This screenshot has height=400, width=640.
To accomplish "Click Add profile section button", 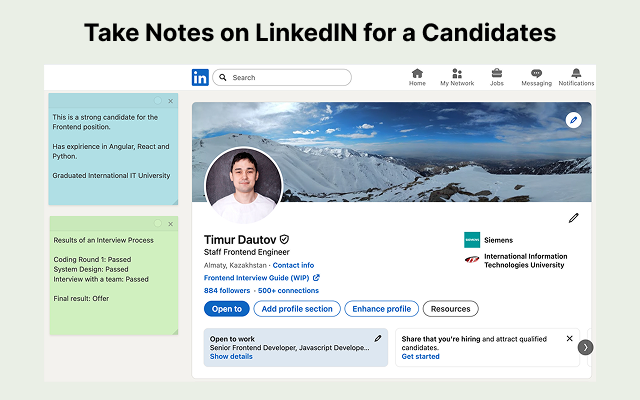I will [x=297, y=309].
